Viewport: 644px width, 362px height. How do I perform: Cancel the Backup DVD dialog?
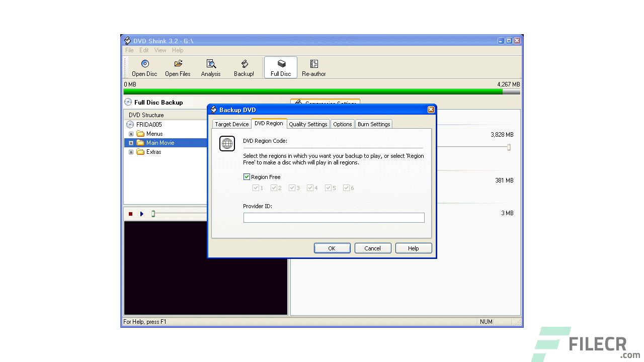click(x=372, y=248)
